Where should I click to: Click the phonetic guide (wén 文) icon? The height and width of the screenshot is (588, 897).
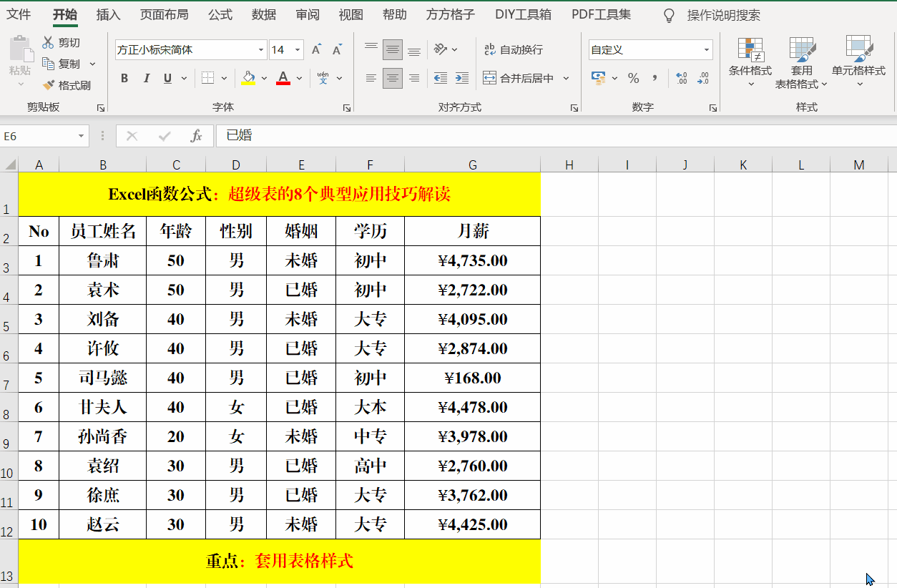[x=323, y=78]
